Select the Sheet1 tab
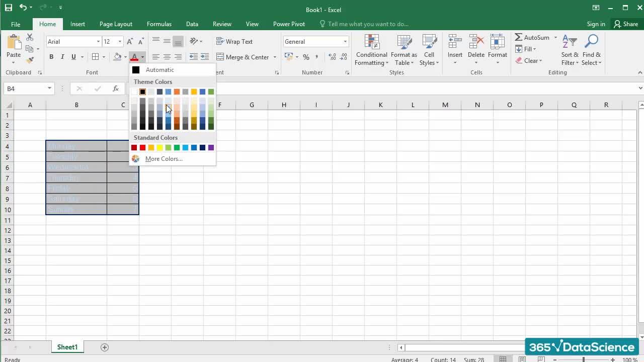This screenshot has width=644, height=362. pos(67,347)
